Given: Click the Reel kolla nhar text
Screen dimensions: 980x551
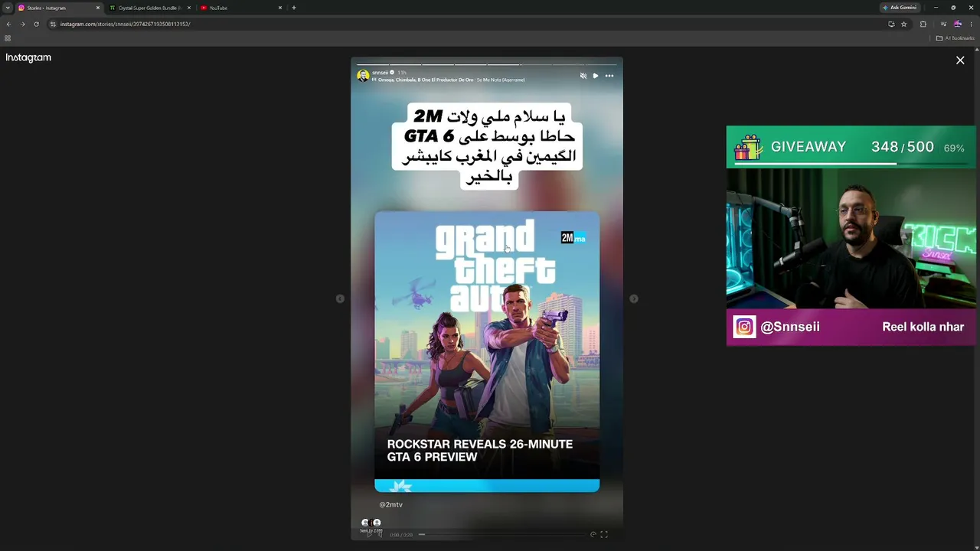Looking at the screenshot, I should 923,327.
